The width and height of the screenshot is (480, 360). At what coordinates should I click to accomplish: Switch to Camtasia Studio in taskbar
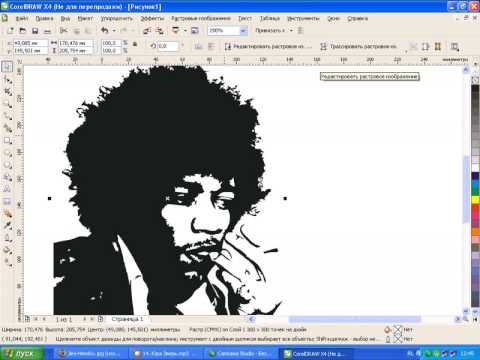pyautogui.click(x=241, y=353)
